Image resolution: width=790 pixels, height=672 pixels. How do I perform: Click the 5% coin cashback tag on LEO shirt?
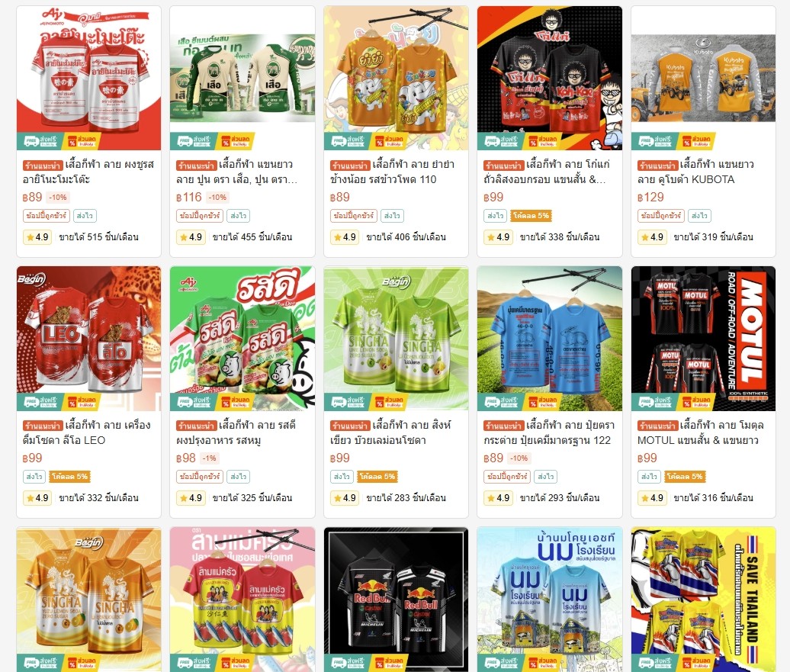[69, 477]
